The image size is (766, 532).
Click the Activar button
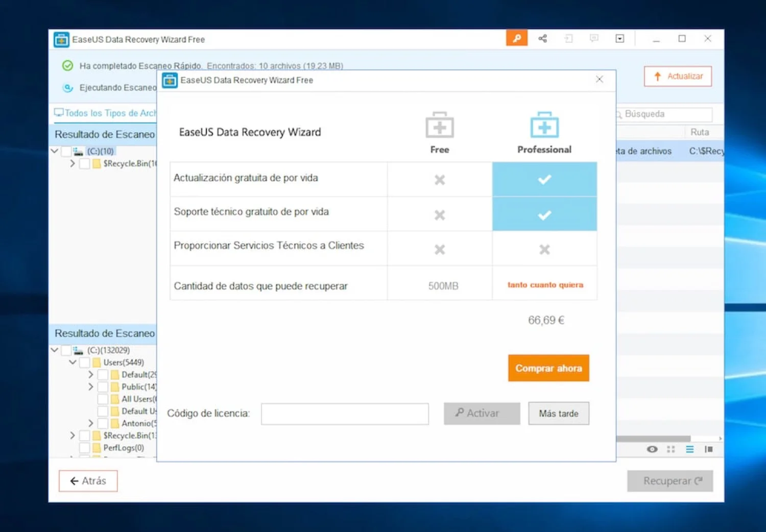pos(482,413)
